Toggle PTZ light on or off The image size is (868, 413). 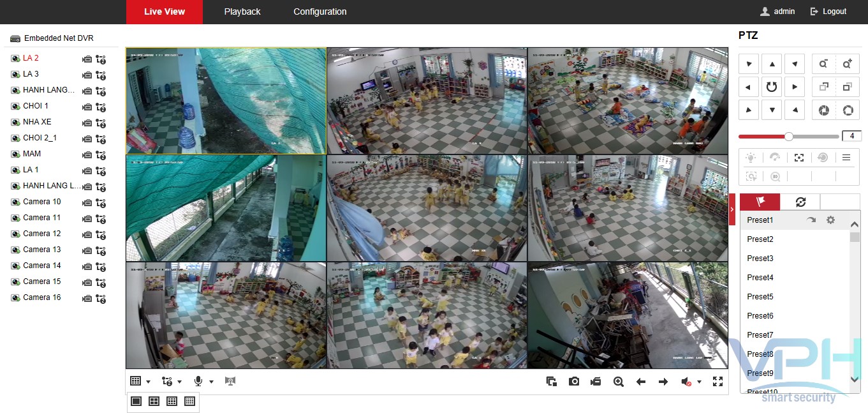(751, 158)
